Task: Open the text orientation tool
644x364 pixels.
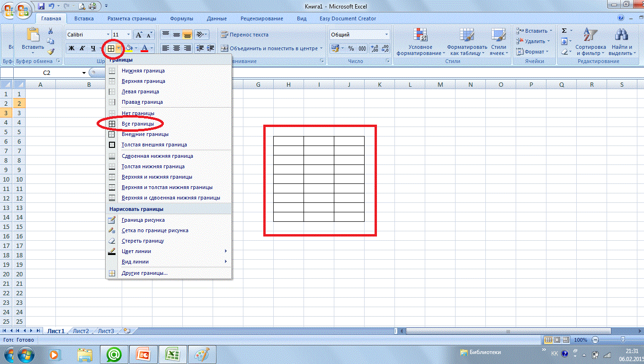Action: (202, 35)
